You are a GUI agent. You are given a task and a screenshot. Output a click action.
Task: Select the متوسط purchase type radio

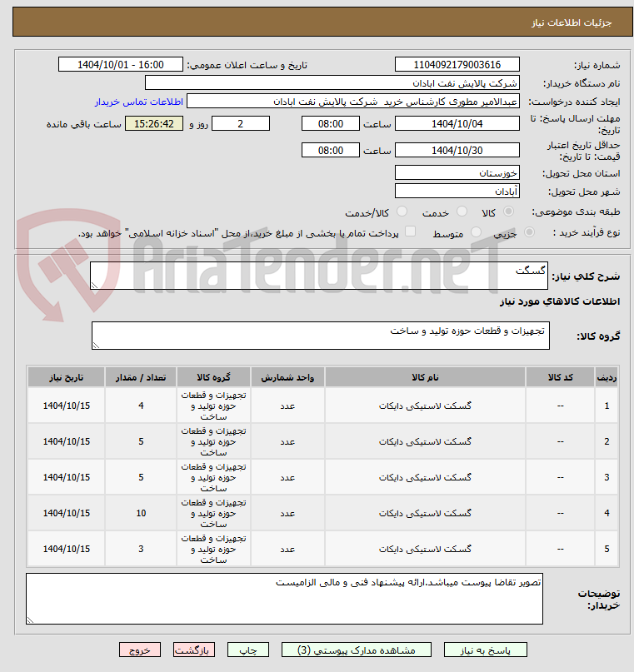point(476,232)
